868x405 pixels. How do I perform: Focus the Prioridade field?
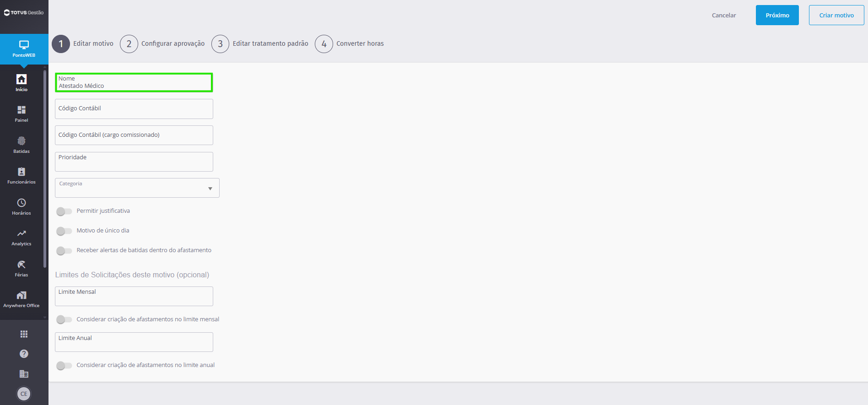coord(134,162)
